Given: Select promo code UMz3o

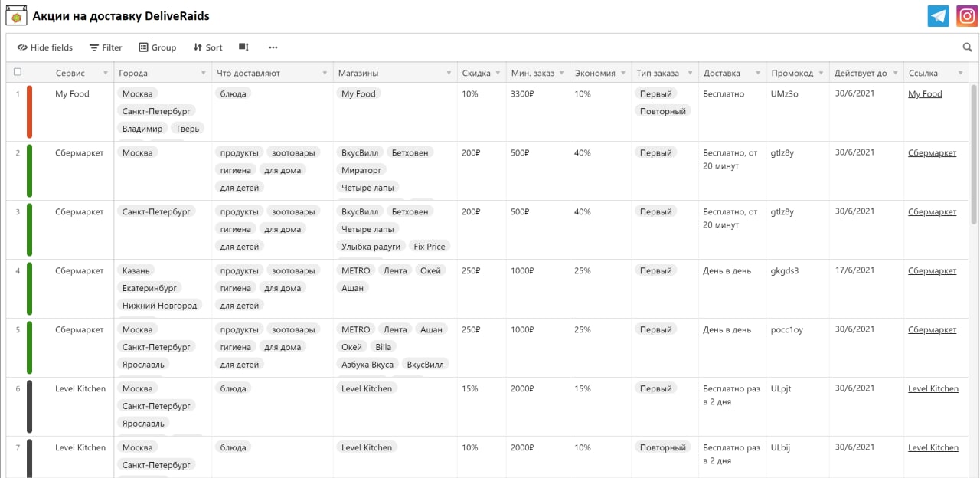Looking at the screenshot, I should pyautogui.click(x=784, y=94).
